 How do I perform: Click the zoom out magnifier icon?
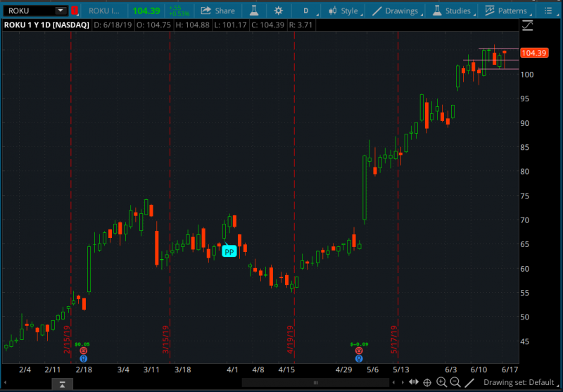click(455, 382)
